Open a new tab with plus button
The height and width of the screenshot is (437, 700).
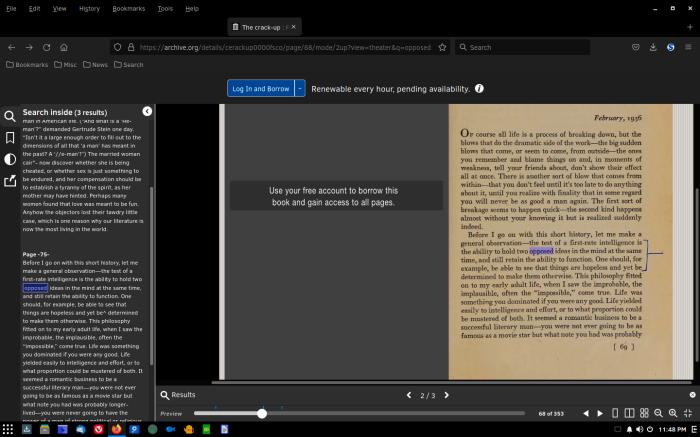pos(690,27)
